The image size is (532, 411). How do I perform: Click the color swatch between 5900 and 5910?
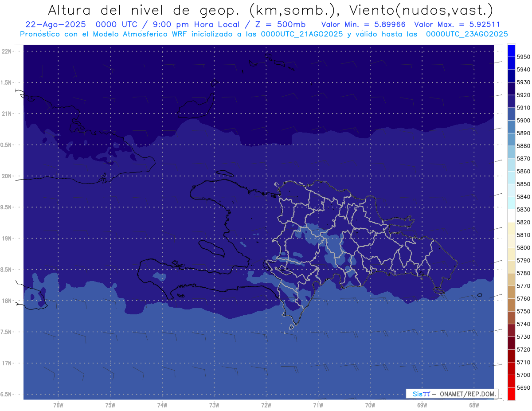[x=511, y=114]
